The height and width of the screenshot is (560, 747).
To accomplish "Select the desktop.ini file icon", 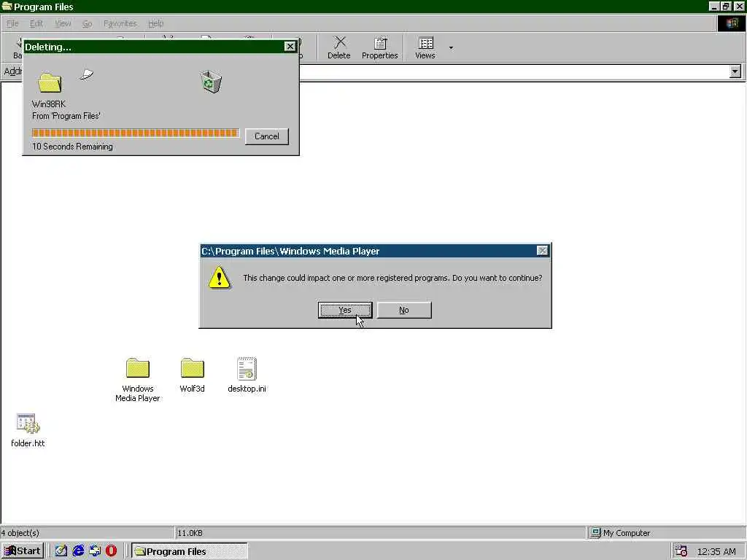I will point(247,368).
